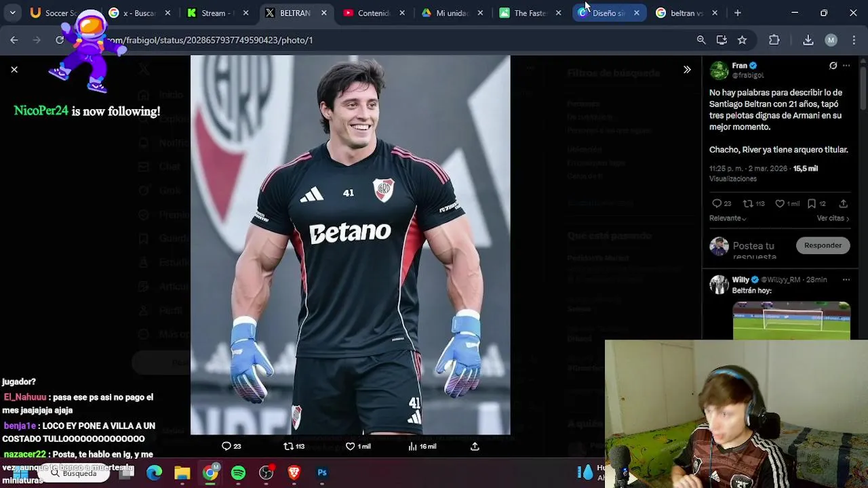
Task: Switch to the 'x - Buscar' Google tab
Action: pyautogui.click(x=140, y=13)
